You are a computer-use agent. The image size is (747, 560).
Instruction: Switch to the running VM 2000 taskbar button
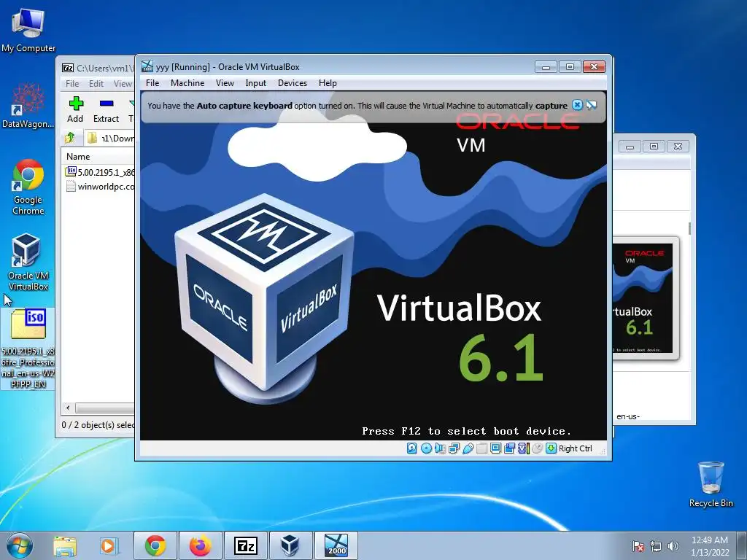click(x=336, y=545)
